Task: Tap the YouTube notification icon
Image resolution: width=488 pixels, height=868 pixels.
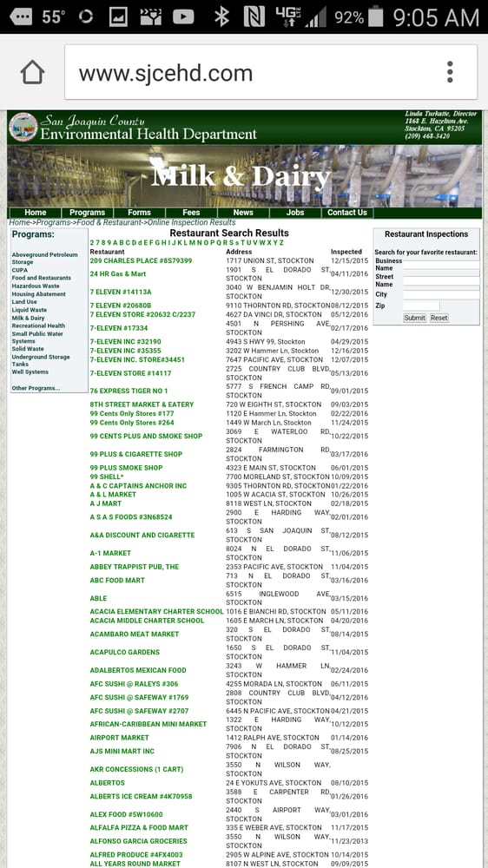Action: 183,17
